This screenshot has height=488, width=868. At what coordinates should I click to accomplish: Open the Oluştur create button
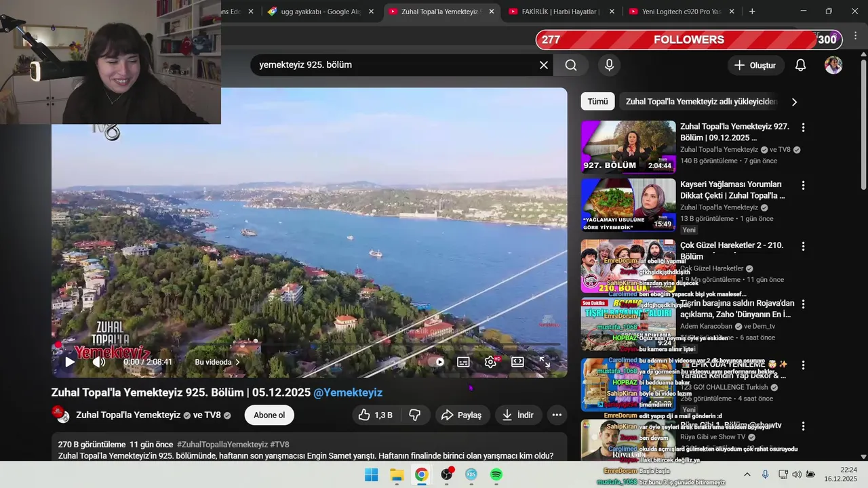pyautogui.click(x=755, y=65)
